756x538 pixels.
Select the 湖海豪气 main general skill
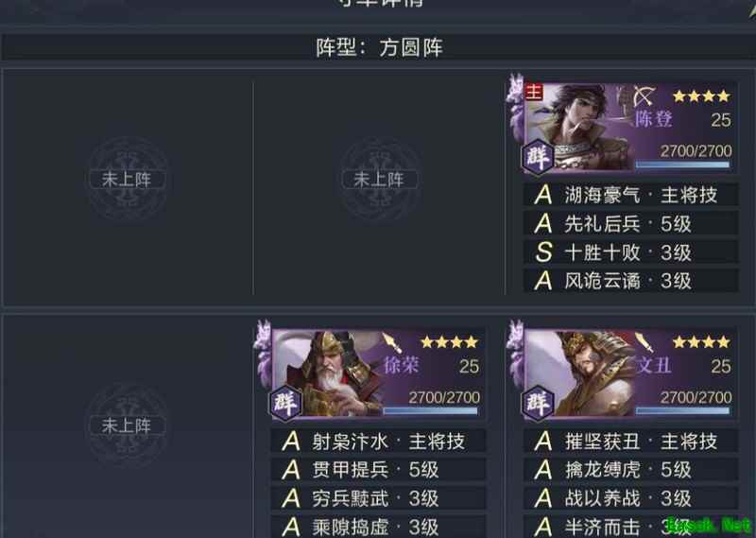630,196
